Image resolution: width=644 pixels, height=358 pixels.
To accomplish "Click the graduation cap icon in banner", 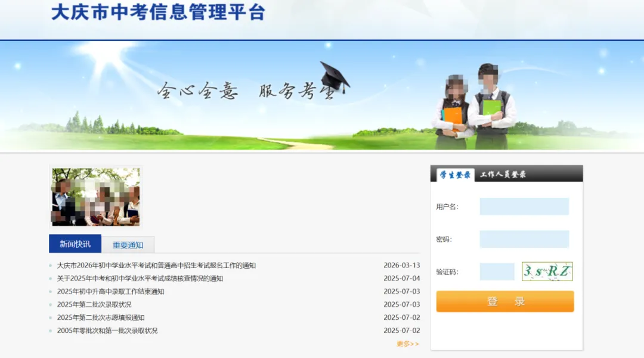I will pos(335,78).
